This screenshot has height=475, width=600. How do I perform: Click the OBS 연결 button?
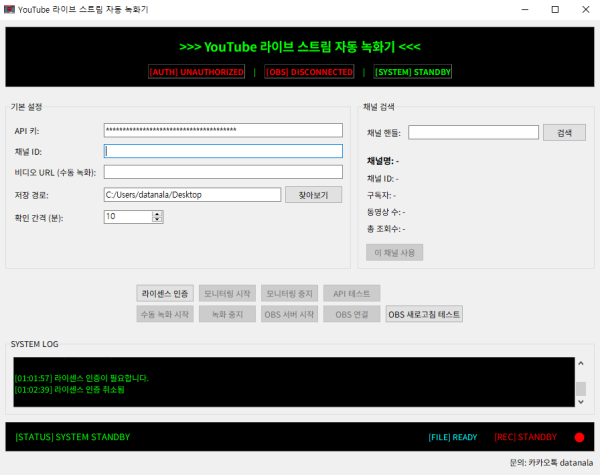coord(352,314)
